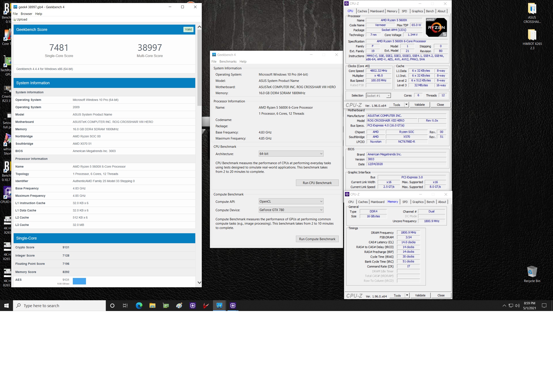Screen dimensions: 553x392
Task: Click the taskbar search box
Action: 59,306
